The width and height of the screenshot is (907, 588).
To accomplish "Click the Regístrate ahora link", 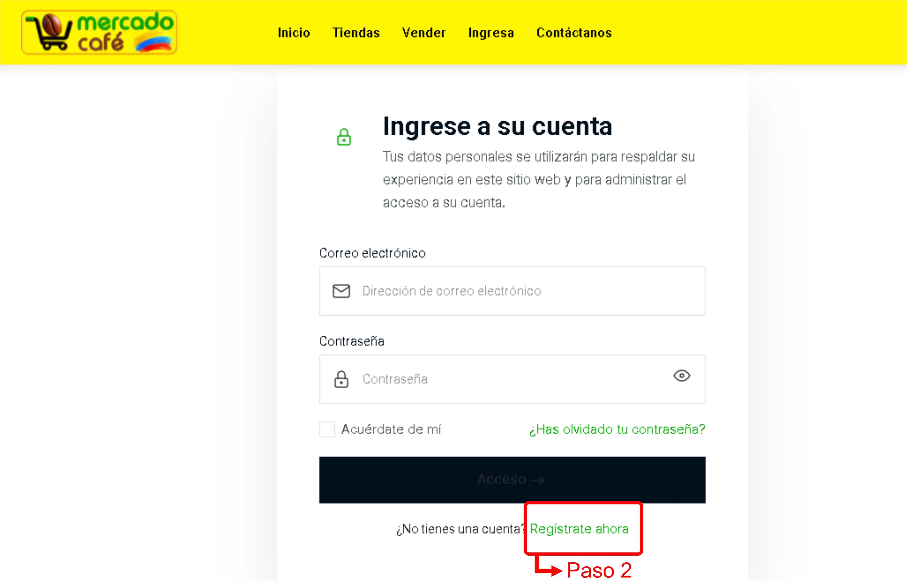I will click(x=579, y=529).
